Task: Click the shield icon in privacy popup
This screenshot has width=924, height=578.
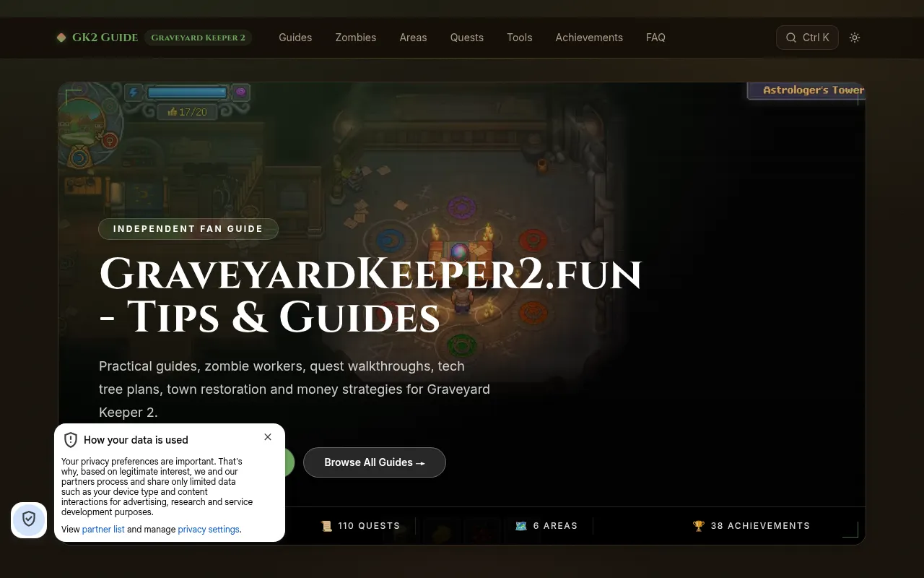Action: pos(71,440)
